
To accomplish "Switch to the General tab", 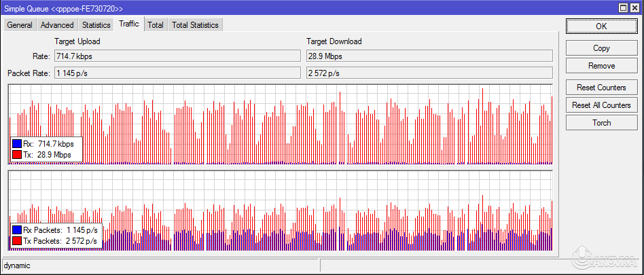I will tap(19, 25).
